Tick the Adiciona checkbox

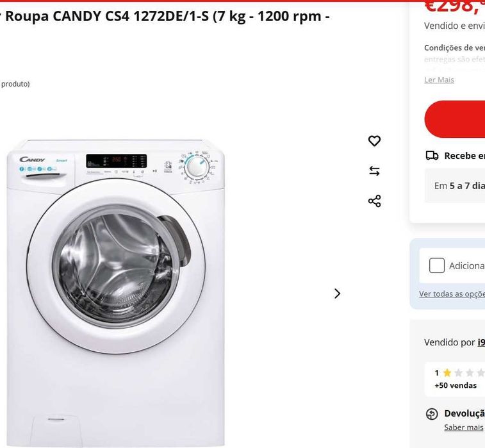[x=437, y=265]
